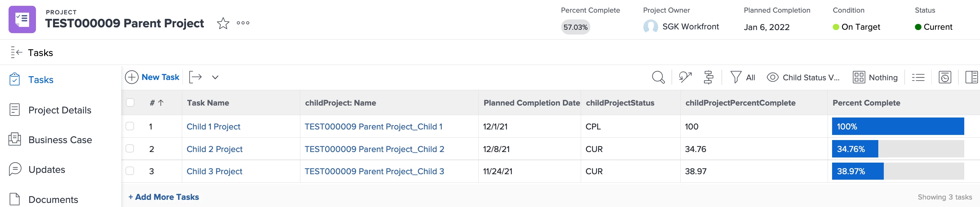Click the export arrow icon
The image size is (980, 207).
point(196,77)
